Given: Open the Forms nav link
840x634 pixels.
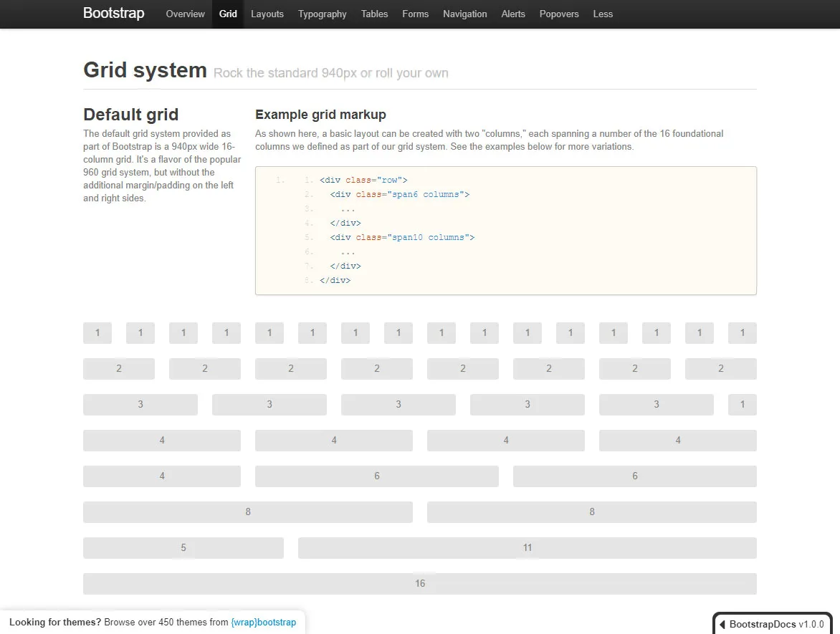Looking at the screenshot, I should point(415,14).
